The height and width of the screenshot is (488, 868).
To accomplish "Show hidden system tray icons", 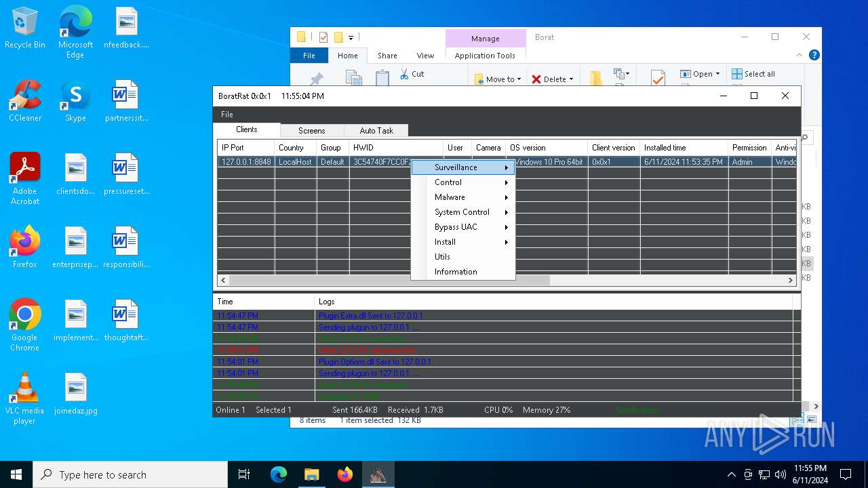I will [731, 474].
